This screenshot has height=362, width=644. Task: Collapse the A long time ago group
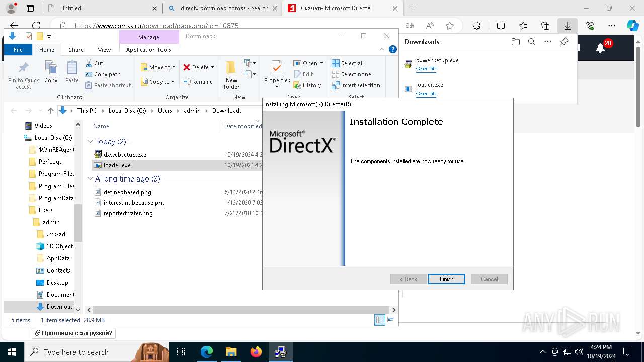(x=90, y=179)
